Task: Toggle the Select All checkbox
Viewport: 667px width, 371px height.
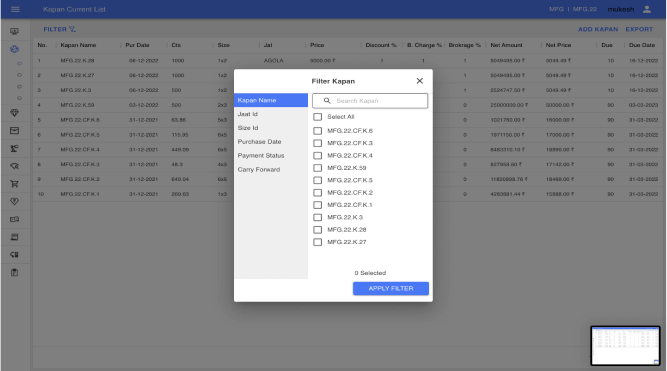Action: pos(317,117)
